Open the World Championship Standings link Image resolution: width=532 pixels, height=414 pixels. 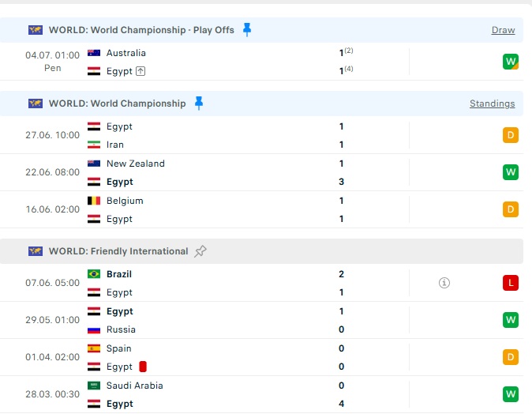coord(493,103)
